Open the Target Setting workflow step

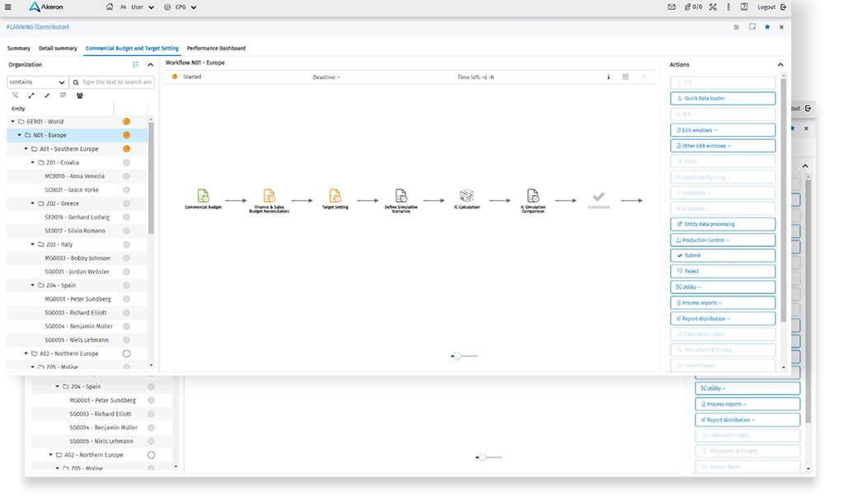(335, 196)
